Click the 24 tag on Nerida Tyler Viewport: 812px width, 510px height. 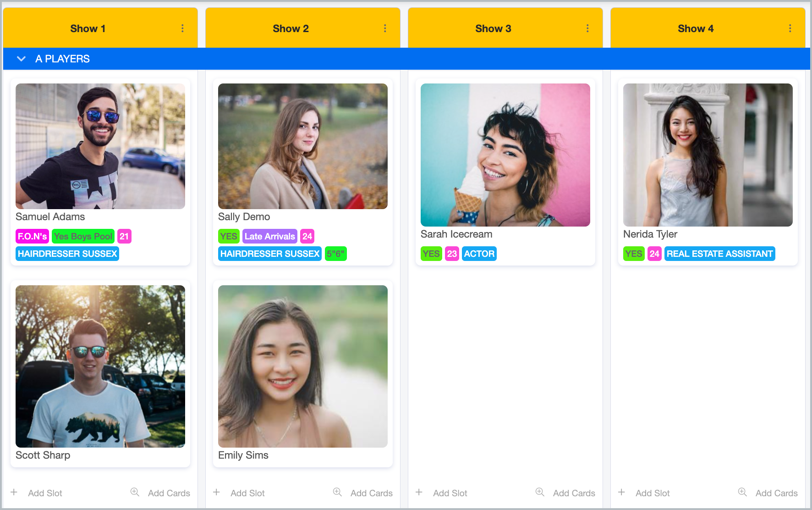(x=655, y=254)
